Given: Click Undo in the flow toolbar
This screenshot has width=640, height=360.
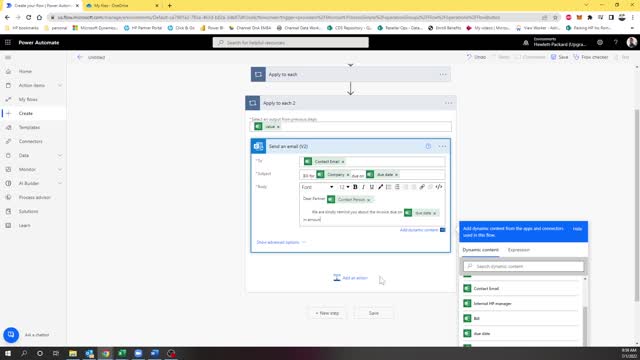Looking at the screenshot, I should coord(476,57).
